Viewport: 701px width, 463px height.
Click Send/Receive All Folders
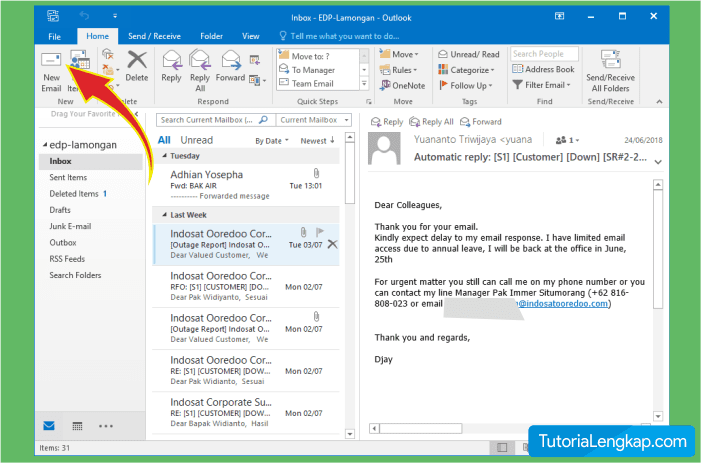coord(610,72)
